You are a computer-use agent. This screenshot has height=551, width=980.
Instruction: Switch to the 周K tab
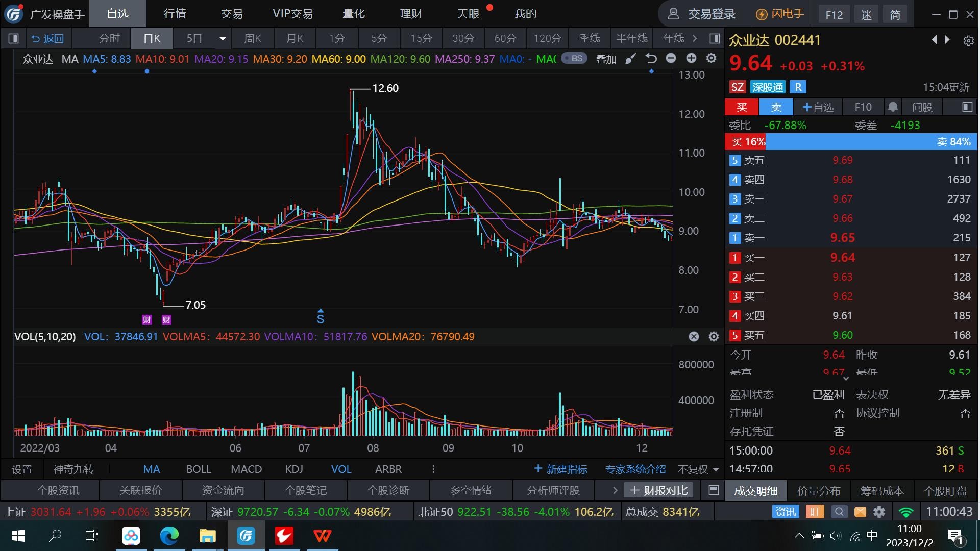tap(253, 38)
